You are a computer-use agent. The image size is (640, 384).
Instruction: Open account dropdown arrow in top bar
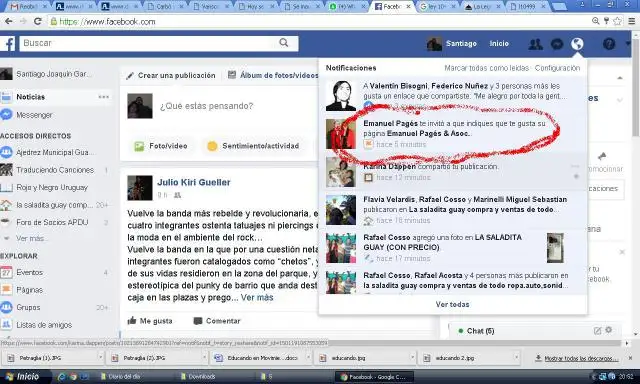629,43
